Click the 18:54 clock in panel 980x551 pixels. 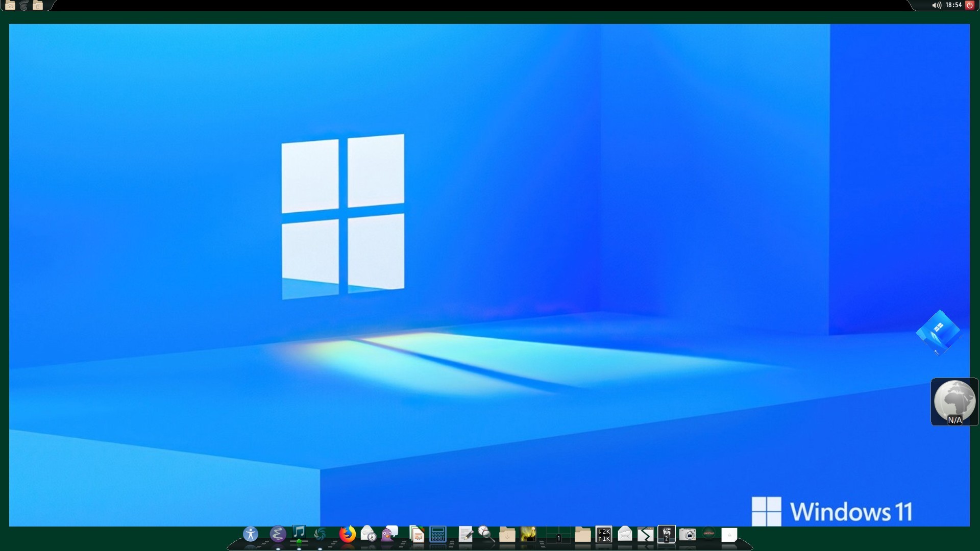pos(953,5)
